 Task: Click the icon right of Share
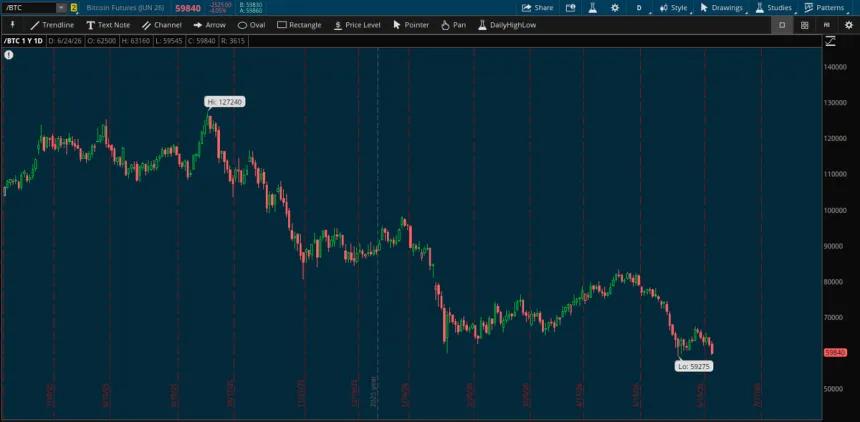click(x=570, y=8)
